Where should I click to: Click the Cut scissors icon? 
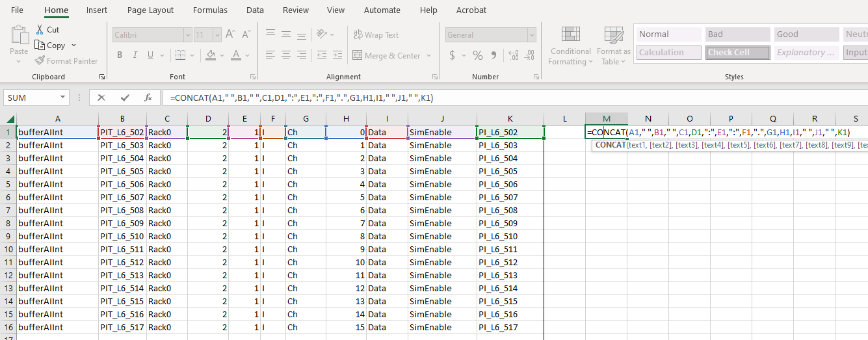click(x=40, y=30)
